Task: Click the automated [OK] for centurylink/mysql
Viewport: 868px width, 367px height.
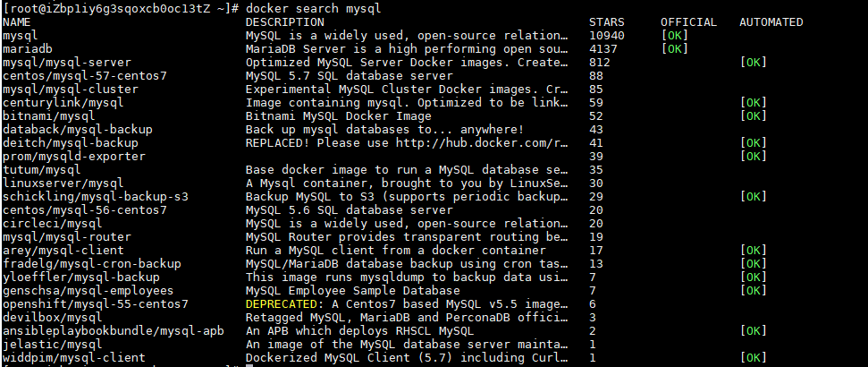Action: 754,103
